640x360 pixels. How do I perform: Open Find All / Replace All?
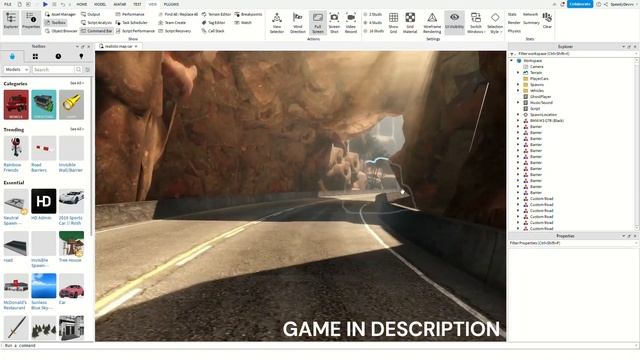(x=178, y=14)
